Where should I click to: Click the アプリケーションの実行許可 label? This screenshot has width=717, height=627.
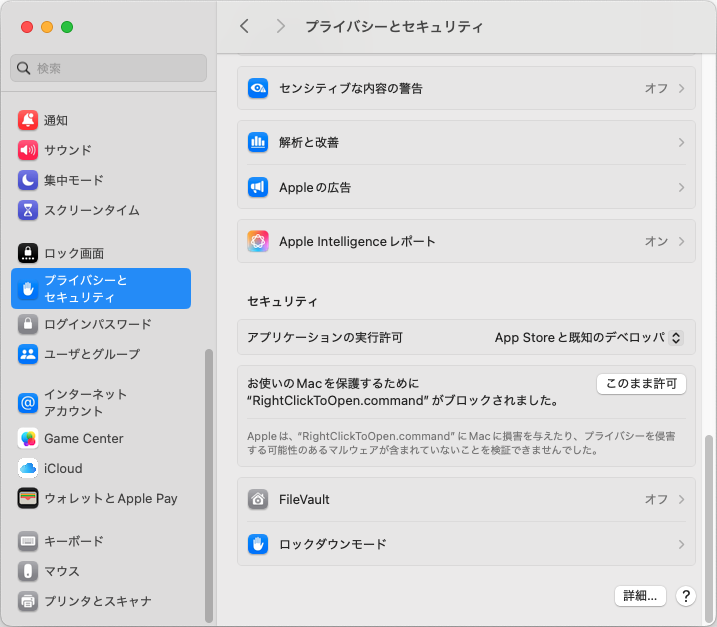(325, 338)
